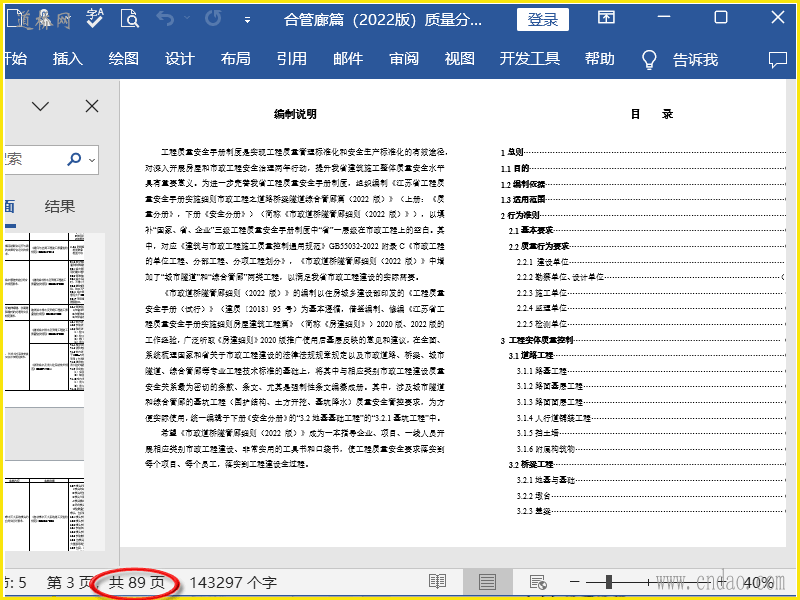Click the 编制说明 heading in document

coord(295,114)
